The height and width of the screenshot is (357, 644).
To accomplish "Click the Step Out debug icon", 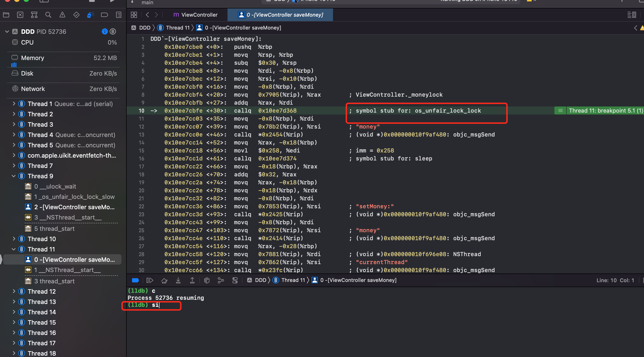I will (x=192, y=280).
